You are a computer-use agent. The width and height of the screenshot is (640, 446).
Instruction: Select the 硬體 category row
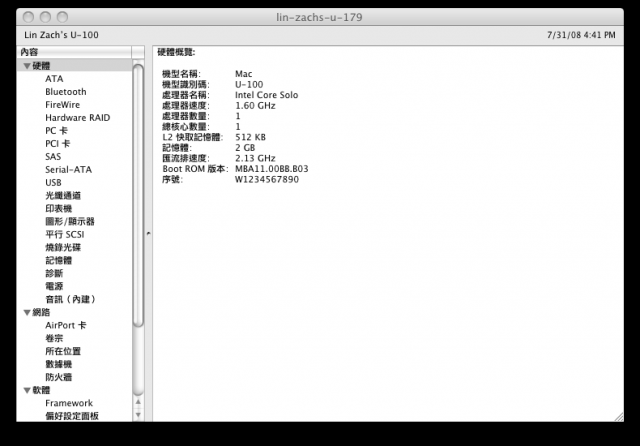click(74, 66)
